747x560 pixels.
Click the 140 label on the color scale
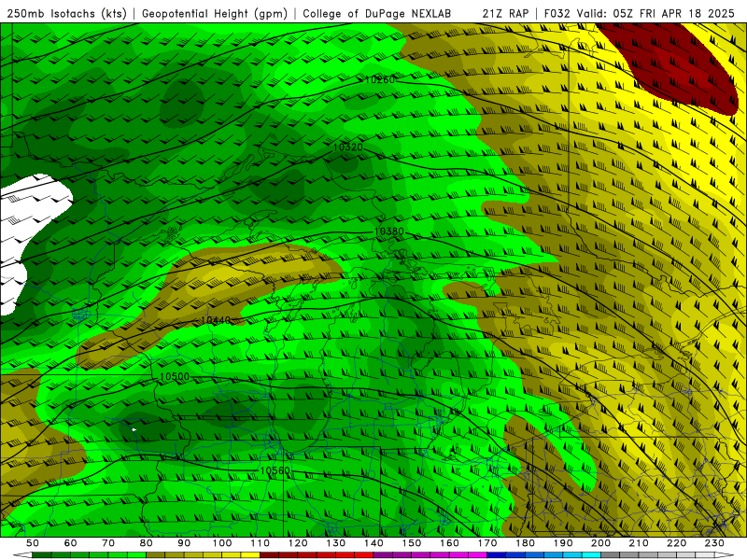(373, 543)
